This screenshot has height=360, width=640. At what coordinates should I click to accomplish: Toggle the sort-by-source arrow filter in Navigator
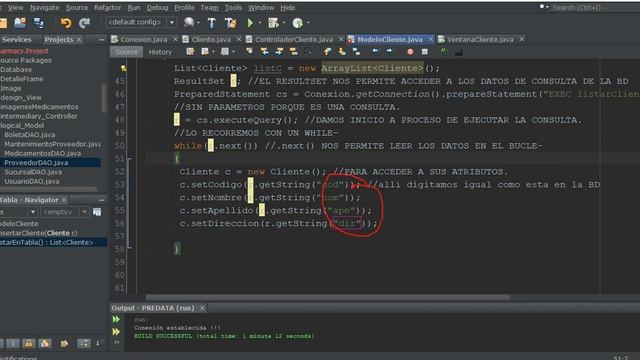coord(98,343)
